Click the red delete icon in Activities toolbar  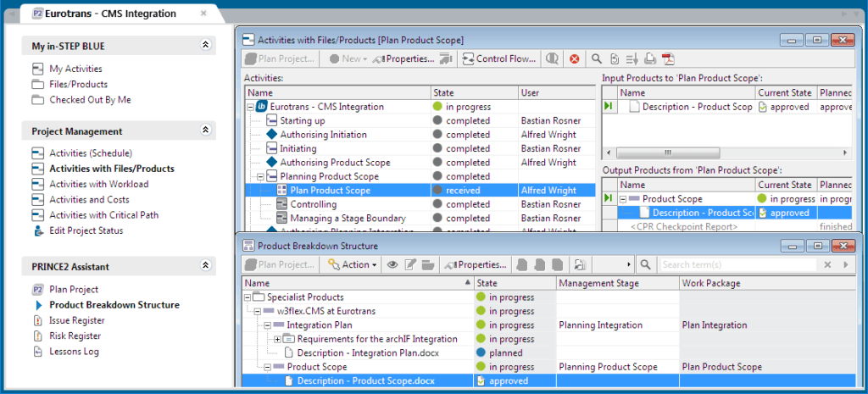pyautogui.click(x=574, y=58)
